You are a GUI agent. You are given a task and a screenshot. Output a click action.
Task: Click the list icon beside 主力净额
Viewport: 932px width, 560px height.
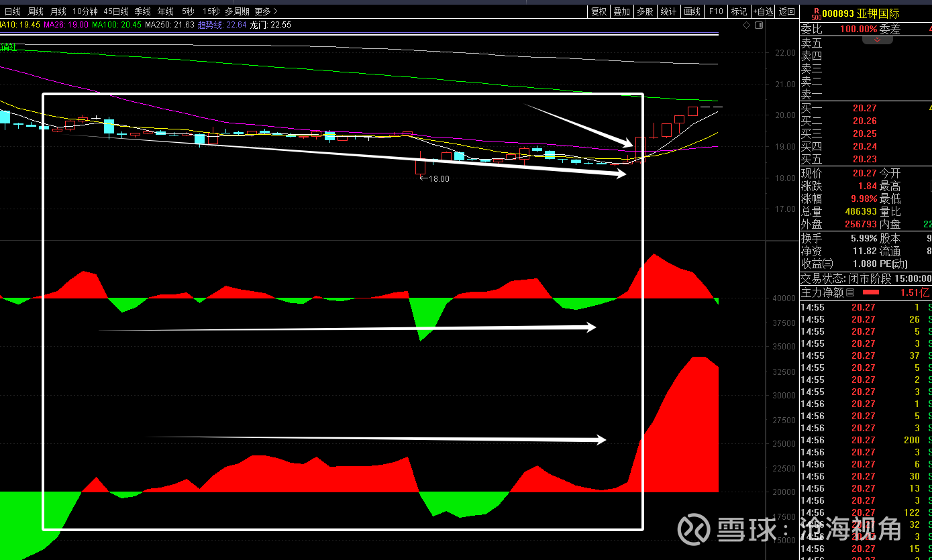[x=851, y=292]
